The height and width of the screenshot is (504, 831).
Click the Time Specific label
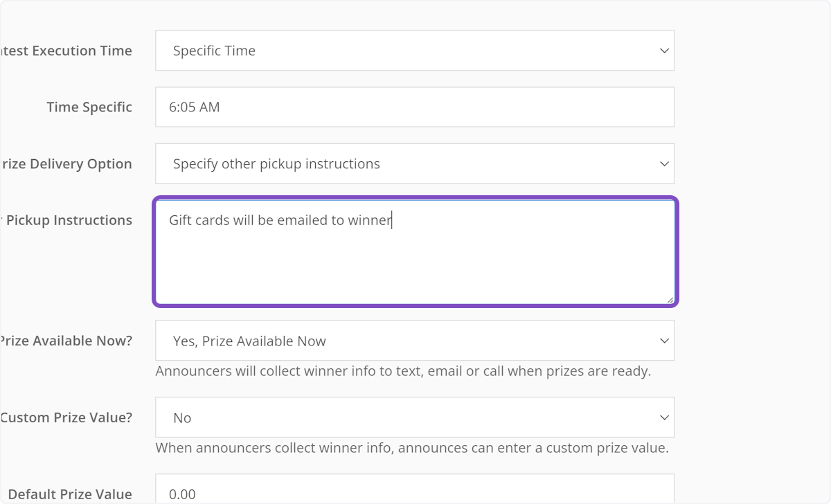coord(89,107)
